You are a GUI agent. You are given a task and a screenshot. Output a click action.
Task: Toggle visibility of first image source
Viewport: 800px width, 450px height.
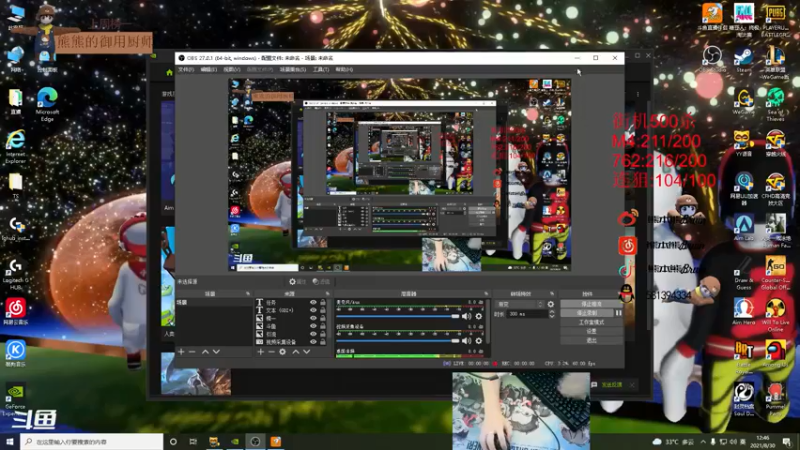(x=313, y=318)
